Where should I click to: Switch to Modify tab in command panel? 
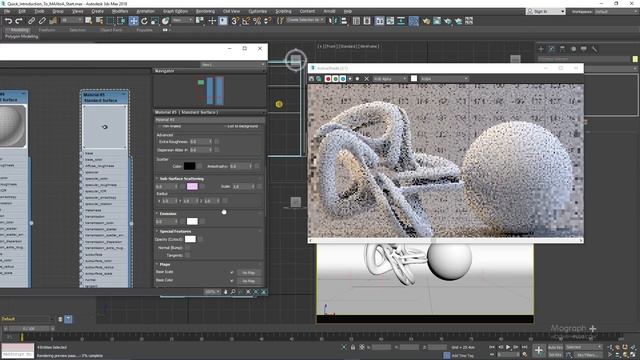tap(551, 49)
